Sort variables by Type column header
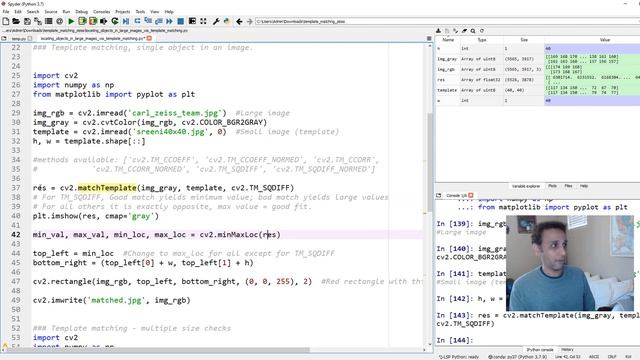Viewport: 640px width, 360px height. tap(482, 40)
